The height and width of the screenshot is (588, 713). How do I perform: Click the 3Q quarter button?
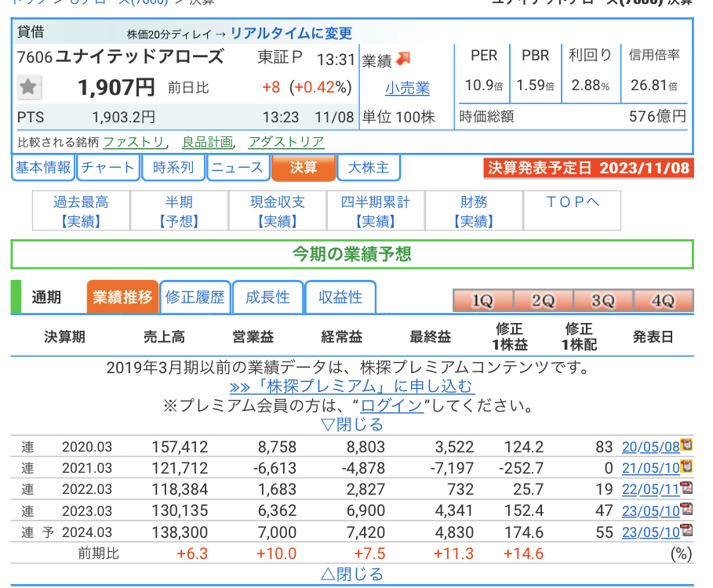603,300
